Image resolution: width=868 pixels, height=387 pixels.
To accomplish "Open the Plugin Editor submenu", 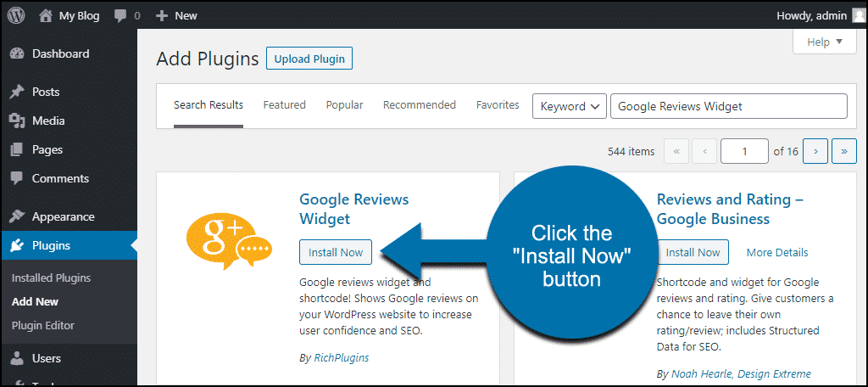I will (x=42, y=325).
